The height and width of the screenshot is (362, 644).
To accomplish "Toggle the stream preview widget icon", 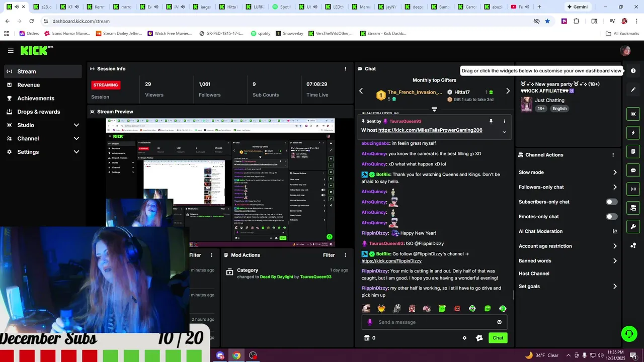I will [633, 114].
